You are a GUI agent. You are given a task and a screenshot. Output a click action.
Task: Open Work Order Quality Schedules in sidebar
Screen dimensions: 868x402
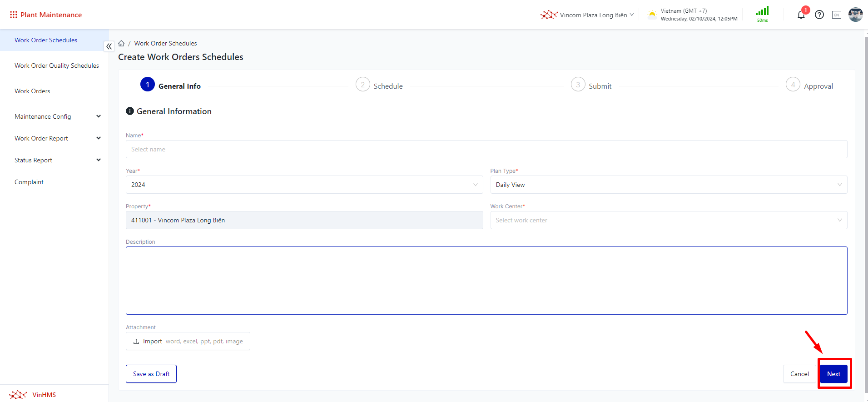click(57, 65)
